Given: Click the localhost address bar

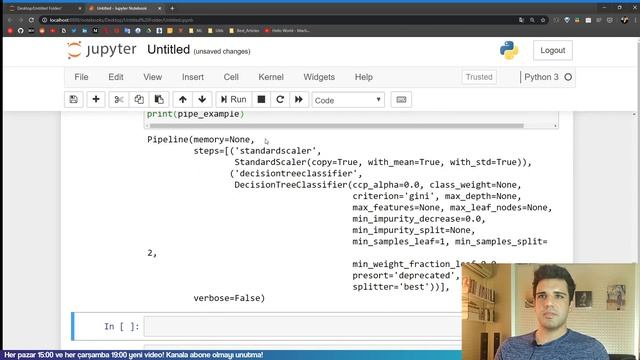Looking at the screenshot, I should [278, 20].
